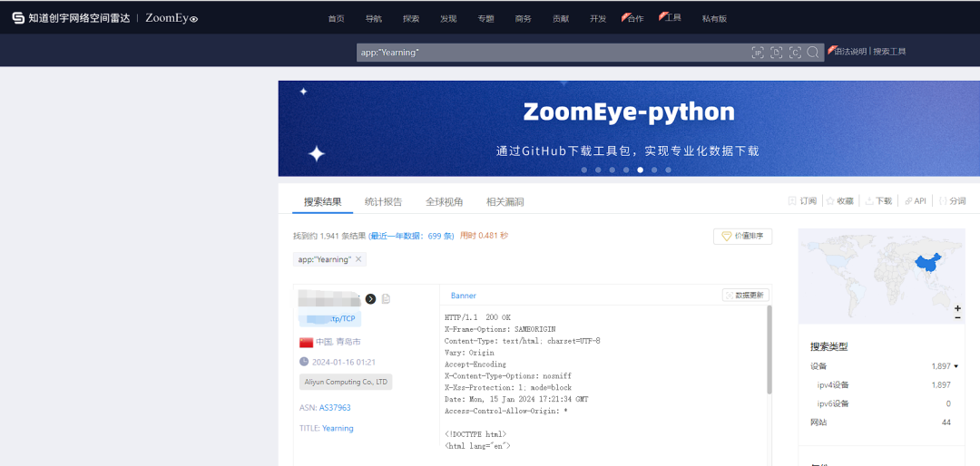Open 开发 in top navigation
Image resolution: width=980 pixels, height=466 pixels.
point(597,19)
